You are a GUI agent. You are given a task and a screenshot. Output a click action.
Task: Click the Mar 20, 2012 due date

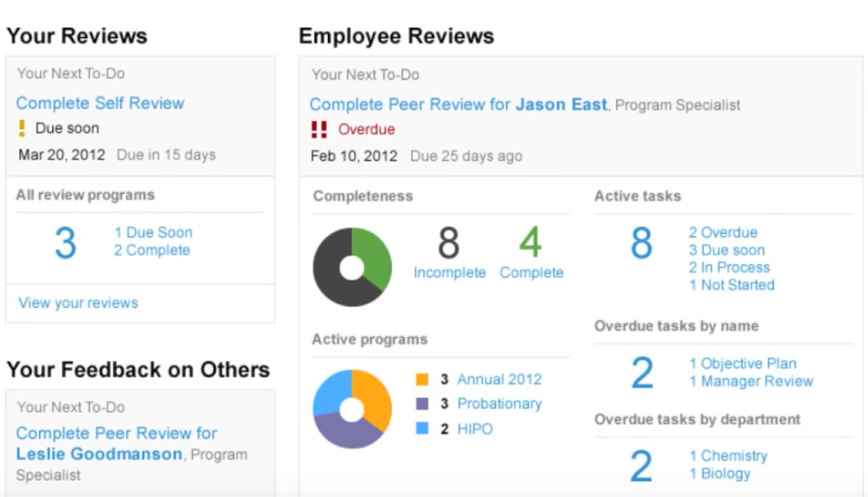pyautogui.click(x=61, y=154)
